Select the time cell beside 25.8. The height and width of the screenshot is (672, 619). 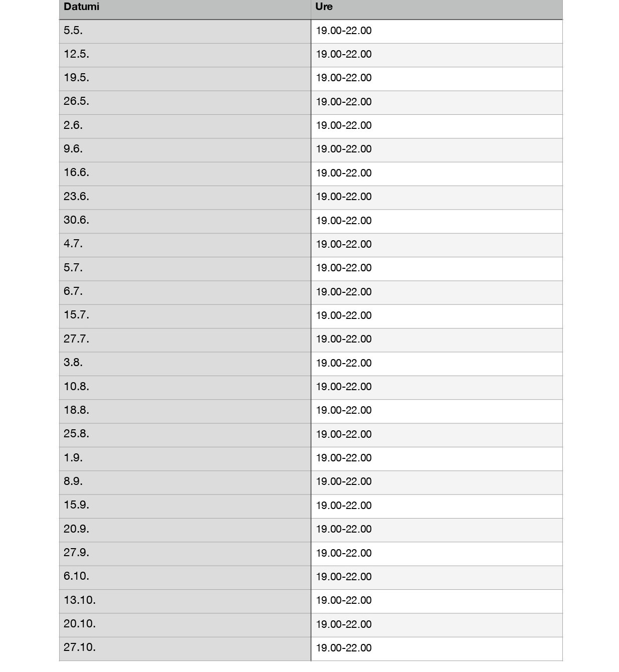pos(437,435)
